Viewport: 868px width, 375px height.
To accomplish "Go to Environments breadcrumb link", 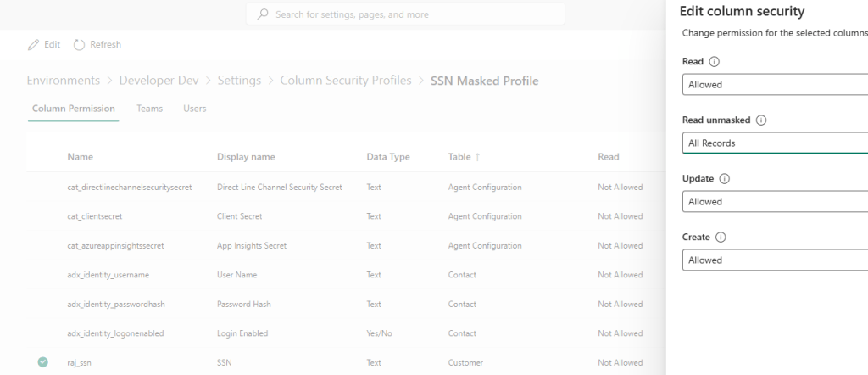I will pyautogui.click(x=63, y=81).
